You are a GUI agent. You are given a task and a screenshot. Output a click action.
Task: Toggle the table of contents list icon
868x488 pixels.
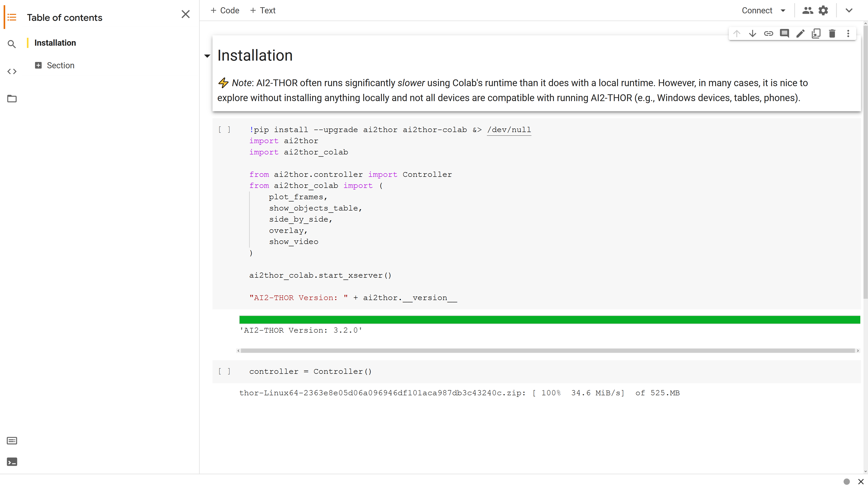coord(12,17)
